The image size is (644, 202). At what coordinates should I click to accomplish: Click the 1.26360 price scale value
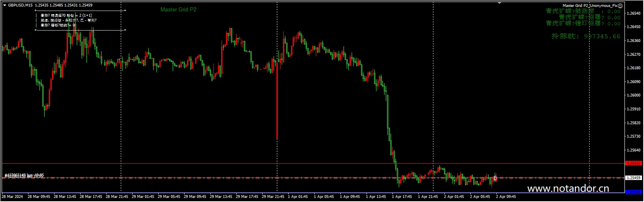pyautogui.click(x=634, y=41)
